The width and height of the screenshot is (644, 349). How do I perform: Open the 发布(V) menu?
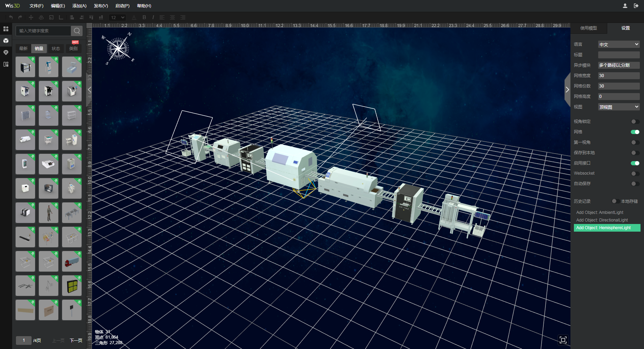pyautogui.click(x=101, y=6)
